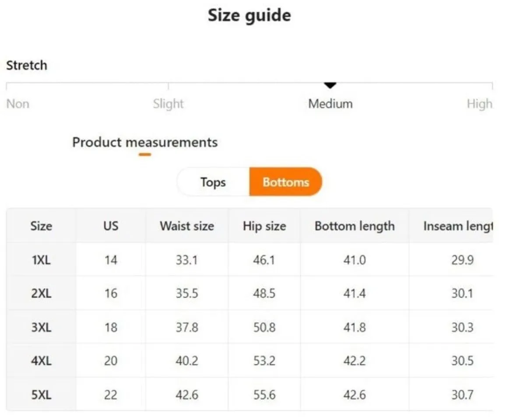
Task: Switch to the Tops measurements toggle
Action: 213,182
